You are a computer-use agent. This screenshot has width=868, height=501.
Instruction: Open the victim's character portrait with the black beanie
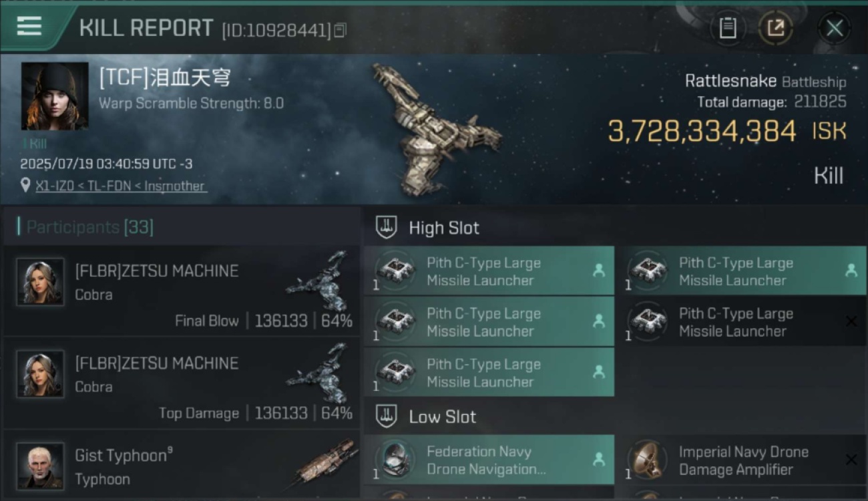[55, 96]
